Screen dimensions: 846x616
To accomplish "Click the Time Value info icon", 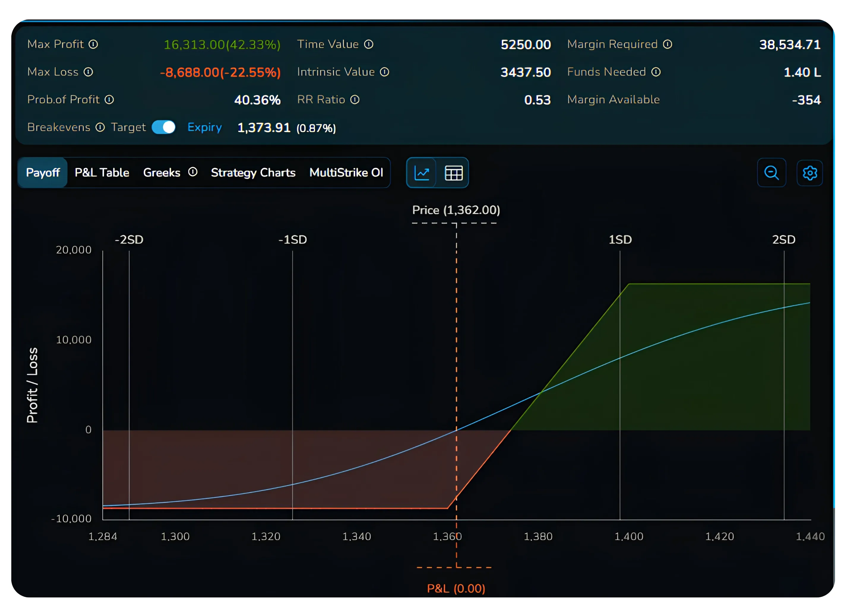I will [x=369, y=45].
